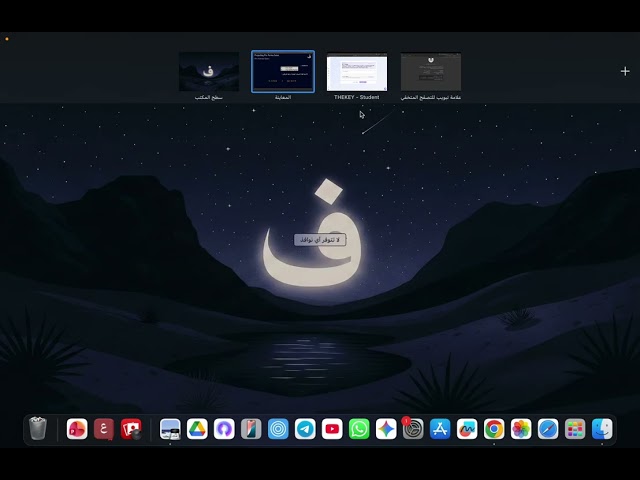Viewport: 640px width, 480px height.
Task: Launch WhatsApp from the Dock
Action: tap(359, 429)
